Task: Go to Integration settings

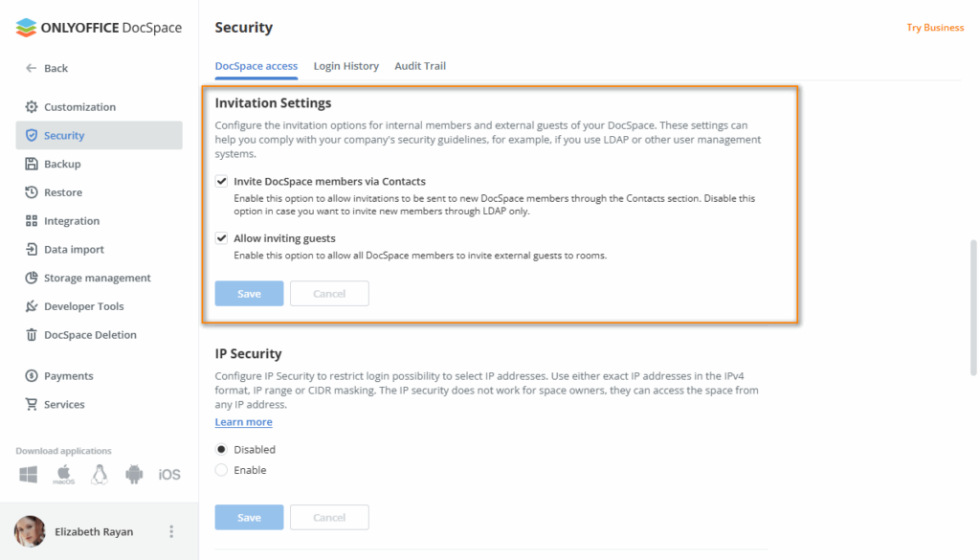Action: [x=71, y=220]
